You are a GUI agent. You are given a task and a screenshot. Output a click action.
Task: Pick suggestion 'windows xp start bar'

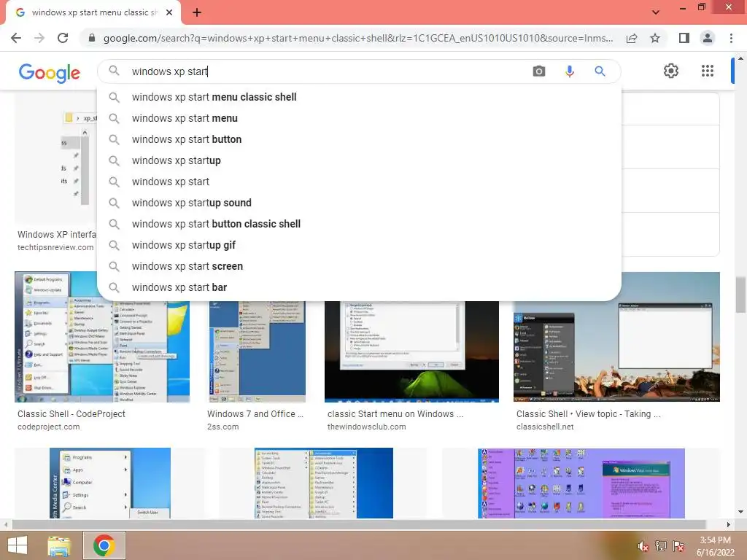[359, 287]
